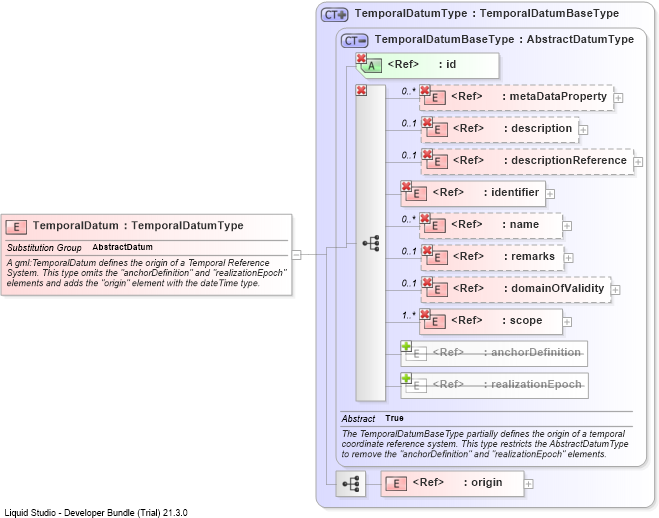659x518 pixels.
Task: Click the E icon of identifier element
Action: click(416, 194)
